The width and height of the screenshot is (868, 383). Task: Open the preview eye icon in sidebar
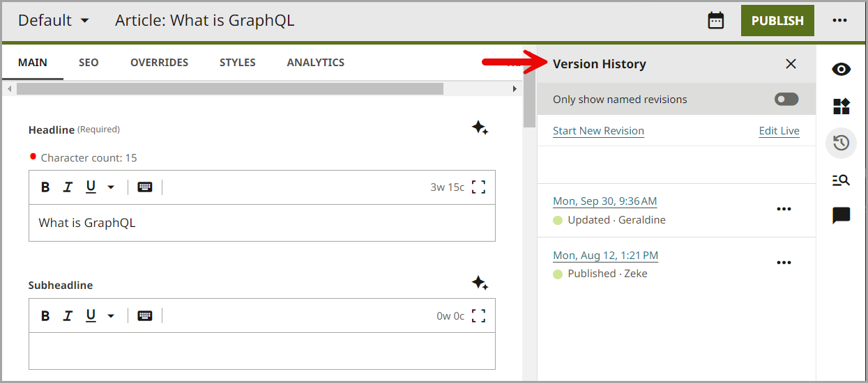842,69
